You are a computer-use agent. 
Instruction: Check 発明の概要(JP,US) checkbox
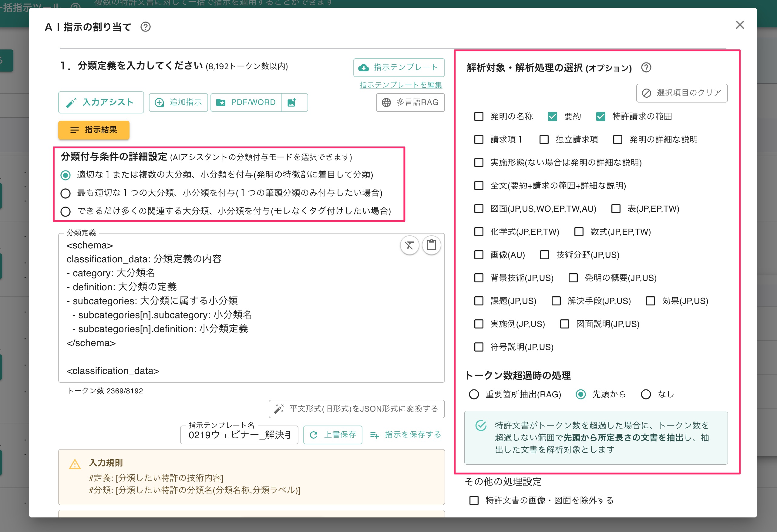573,278
